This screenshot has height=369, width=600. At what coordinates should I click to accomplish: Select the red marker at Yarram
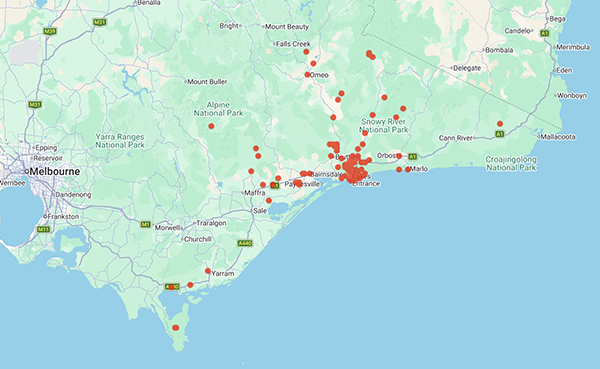(x=208, y=271)
